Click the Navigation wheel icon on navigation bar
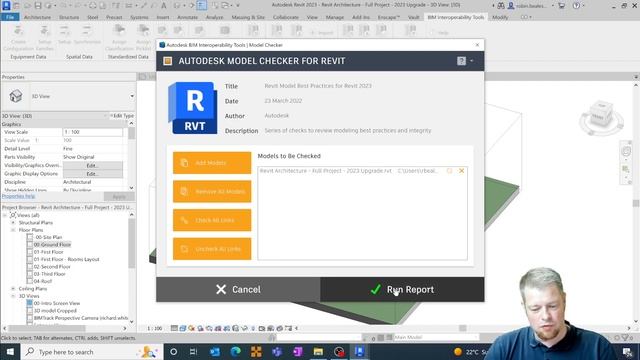Viewport: 640px width, 360px height. (x=626, y=152)
